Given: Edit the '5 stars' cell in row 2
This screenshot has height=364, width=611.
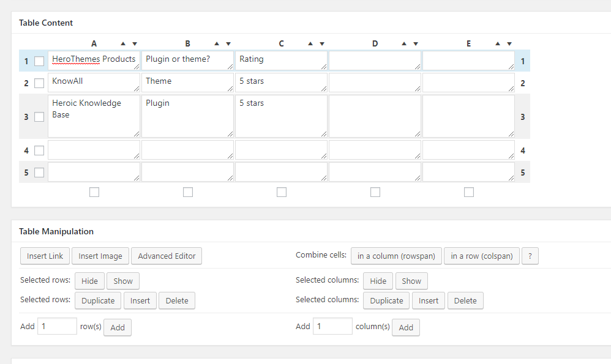Looking at the screenshot, I should 282,83.
